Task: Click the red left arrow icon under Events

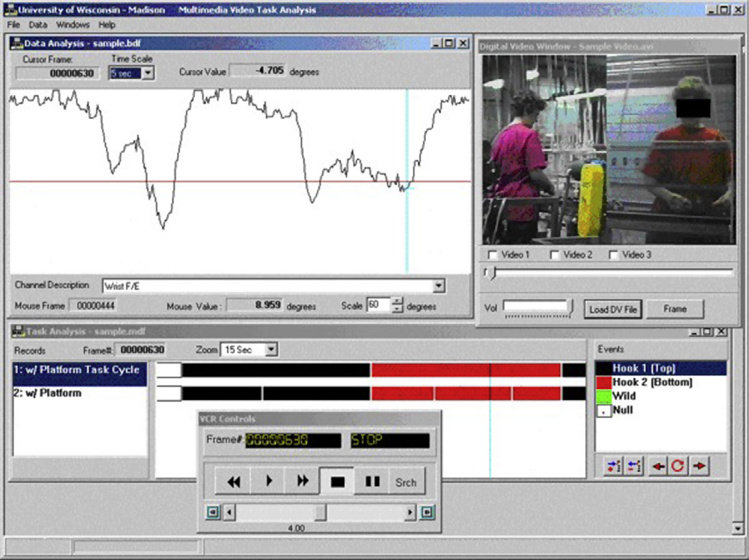Action: click(658, 466)
